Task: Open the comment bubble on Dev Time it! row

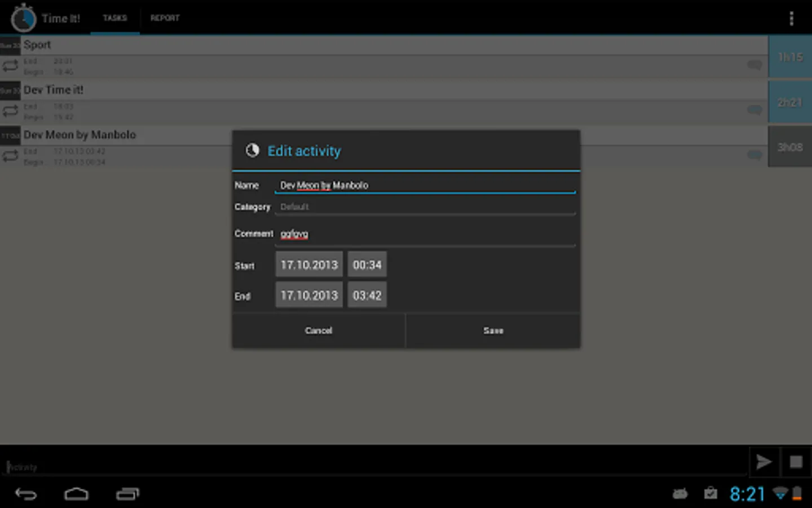Action: point(754,110)
